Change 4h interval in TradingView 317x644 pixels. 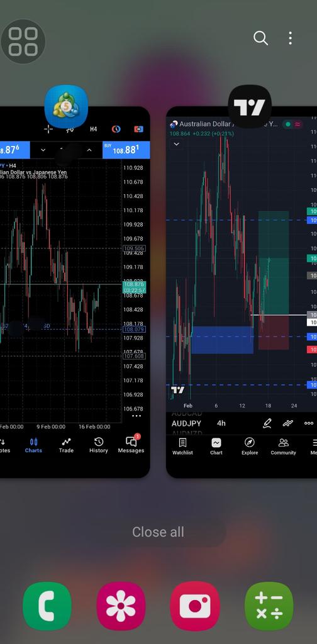[x=221, y=423]
